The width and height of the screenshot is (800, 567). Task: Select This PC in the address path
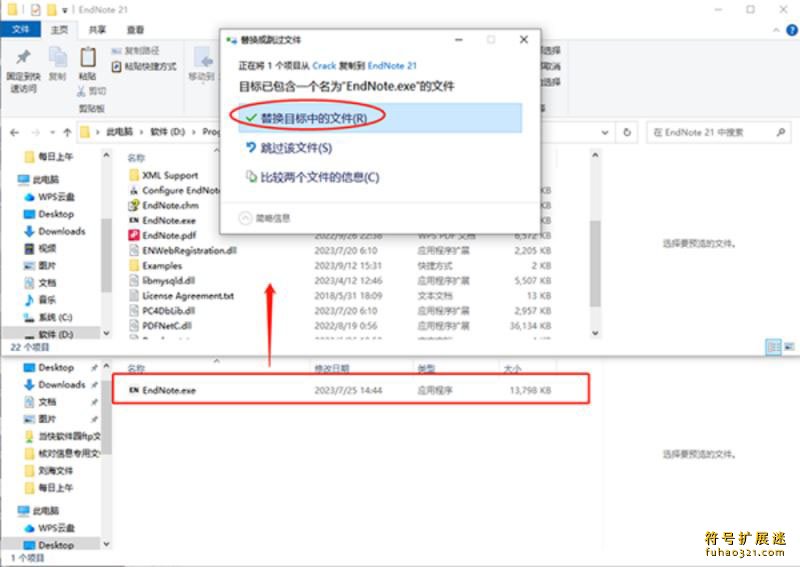119,132
